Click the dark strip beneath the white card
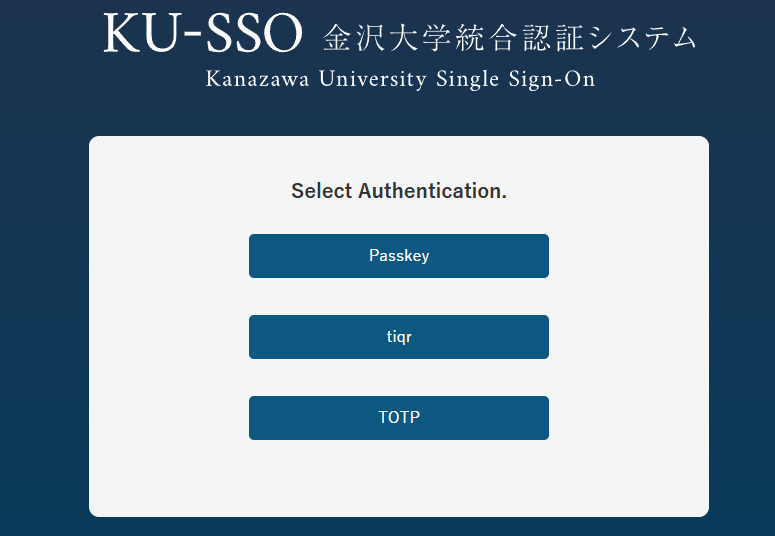The width and height of the screenshot is (775, 536). pos(398,527)
